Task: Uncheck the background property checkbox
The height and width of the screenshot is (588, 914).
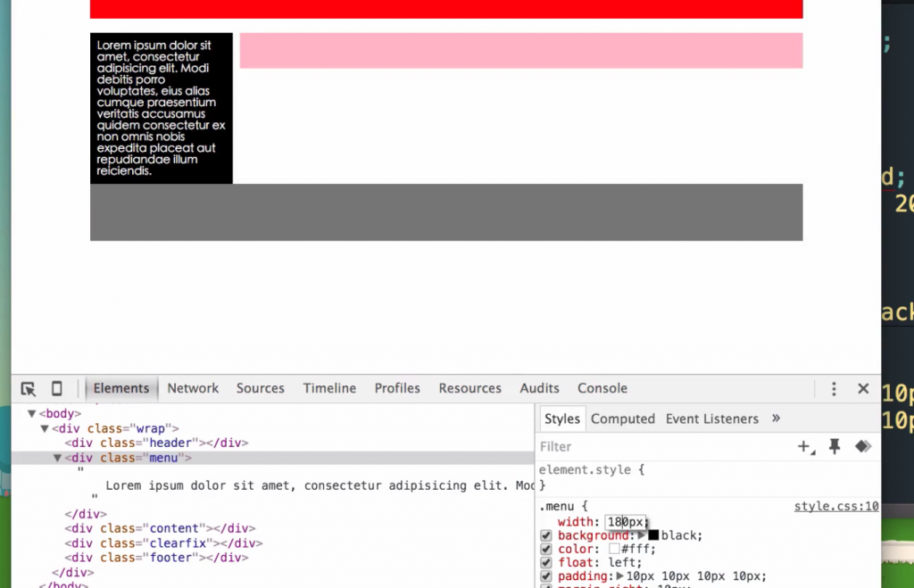Action: (545, 535)
